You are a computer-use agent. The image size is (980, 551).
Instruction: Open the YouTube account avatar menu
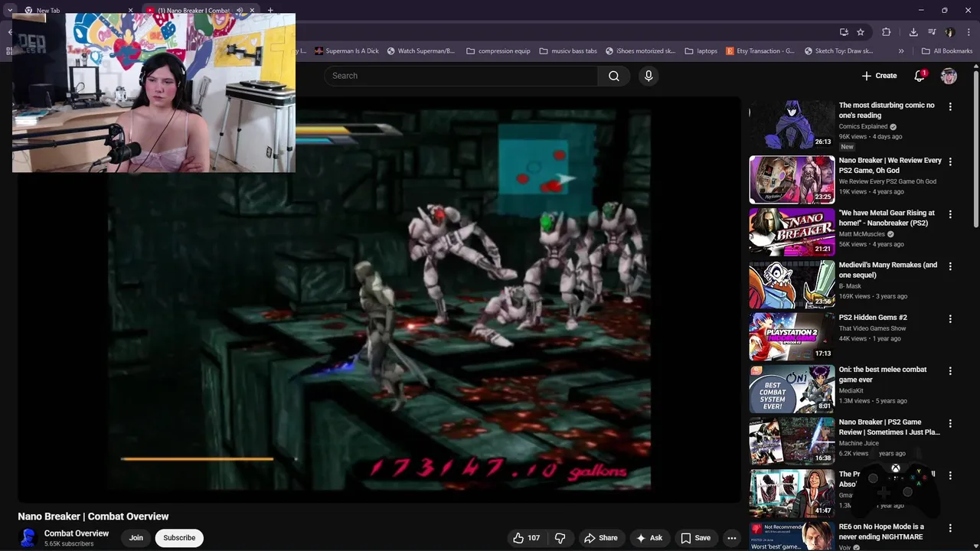click(949, 76)
